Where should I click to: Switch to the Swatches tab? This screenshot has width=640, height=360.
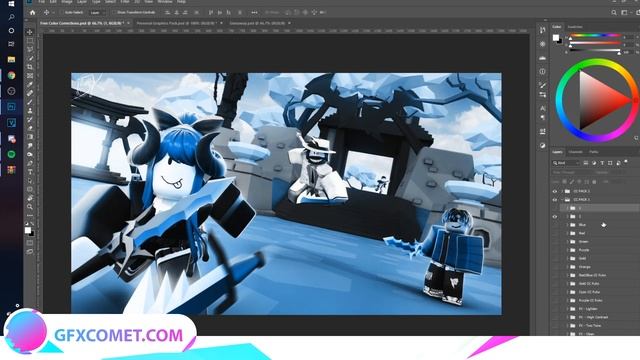(575, 27)
